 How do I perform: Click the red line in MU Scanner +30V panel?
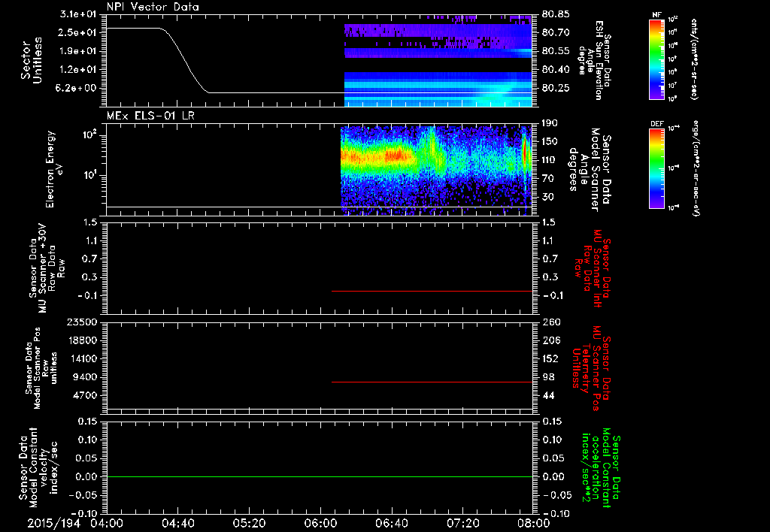click(432, 291)
